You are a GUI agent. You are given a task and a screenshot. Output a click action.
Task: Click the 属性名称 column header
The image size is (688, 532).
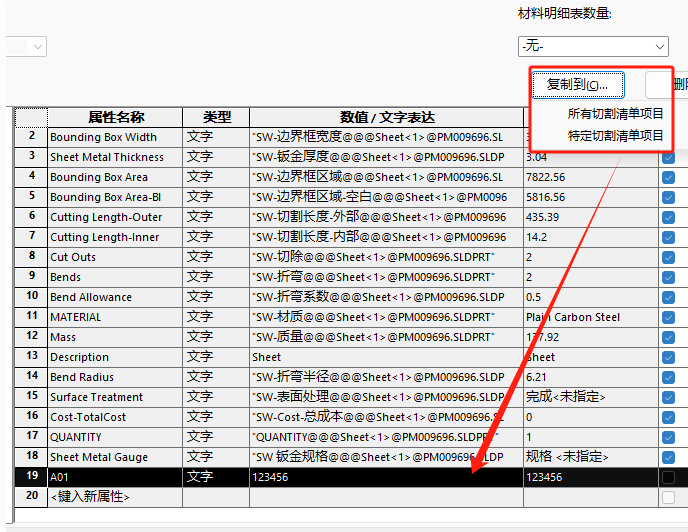tap(115, 117)
